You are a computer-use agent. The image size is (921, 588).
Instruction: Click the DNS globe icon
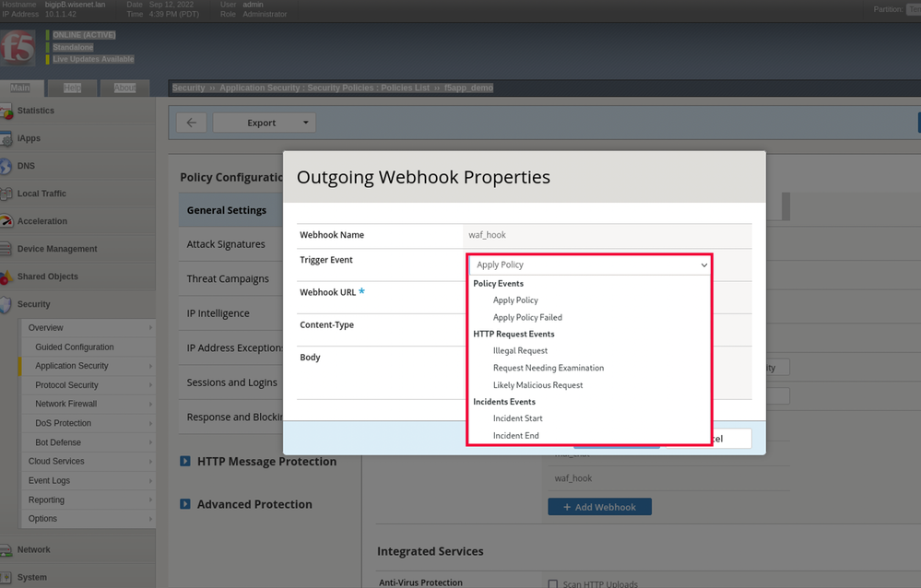tap(7, 167)
